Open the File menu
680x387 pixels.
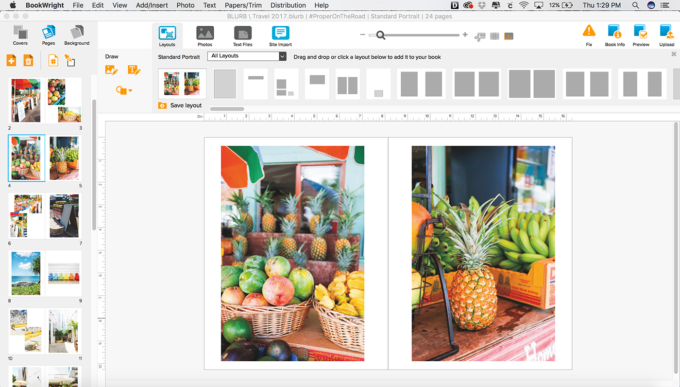78,5
